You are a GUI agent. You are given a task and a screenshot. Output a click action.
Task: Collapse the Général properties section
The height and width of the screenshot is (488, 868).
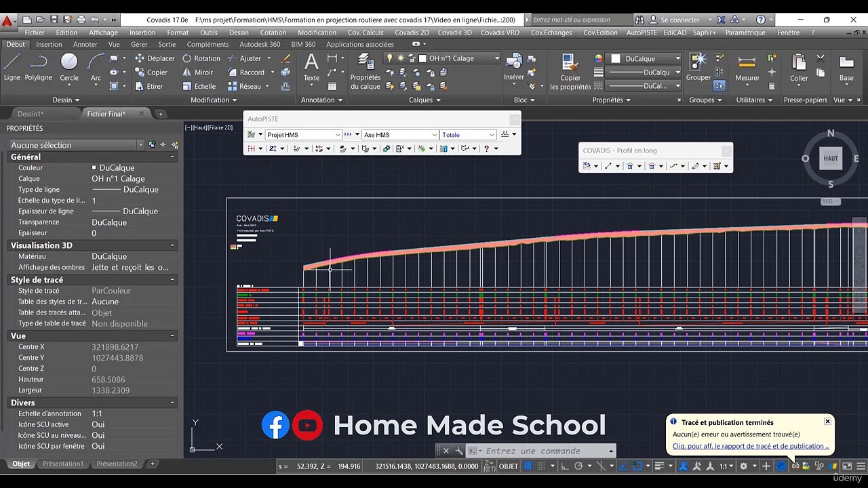point(172,157)
